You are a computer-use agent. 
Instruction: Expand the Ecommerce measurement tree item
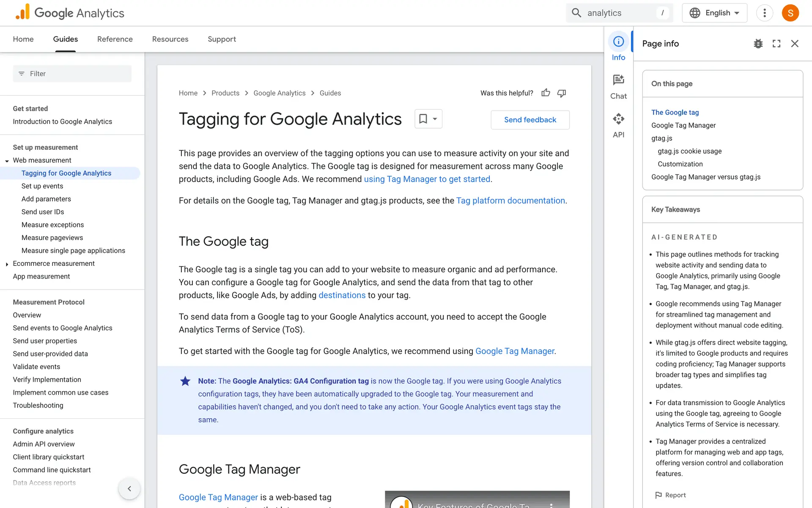(x=7, y=264)
